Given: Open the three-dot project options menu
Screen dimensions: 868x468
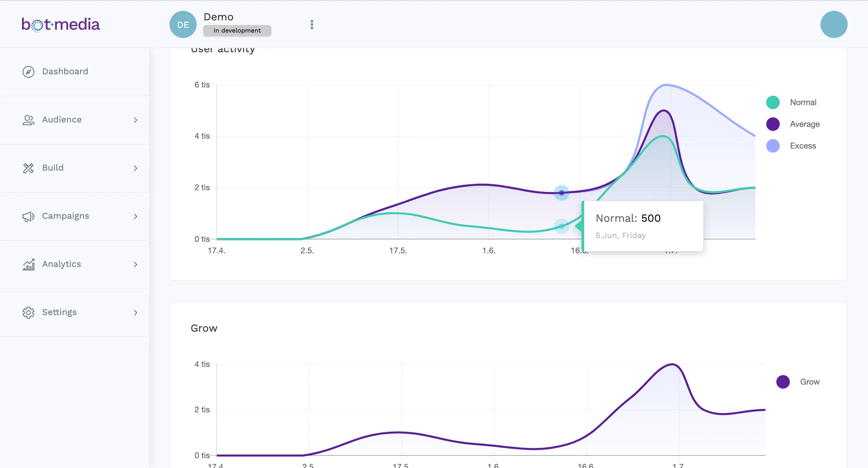Looking at the screenshot, I should tap(312, 24).
